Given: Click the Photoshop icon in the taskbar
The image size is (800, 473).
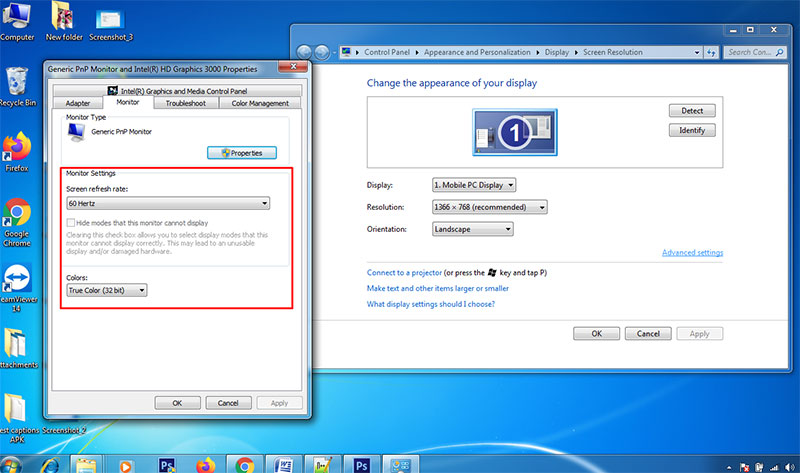Looking at the screenshot, I should click(x=361, y=465).
